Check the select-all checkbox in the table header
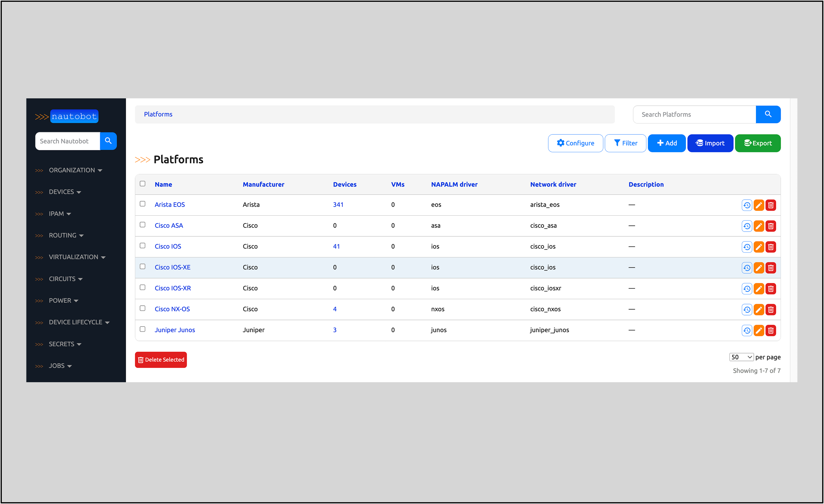 click(143, 183)
